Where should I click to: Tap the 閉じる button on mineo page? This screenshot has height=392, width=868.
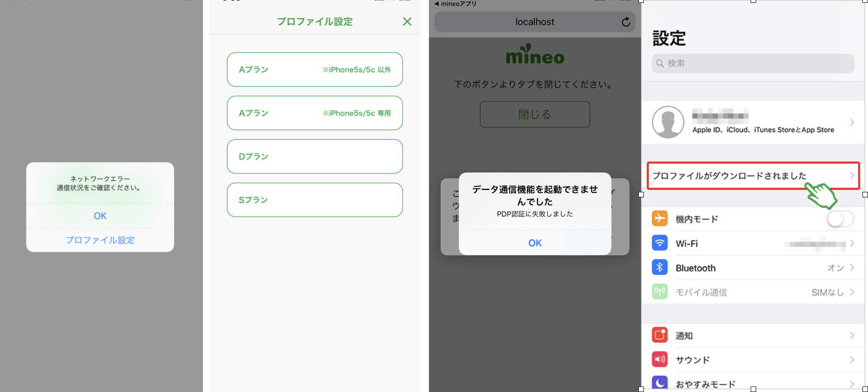tap(535, 114)
